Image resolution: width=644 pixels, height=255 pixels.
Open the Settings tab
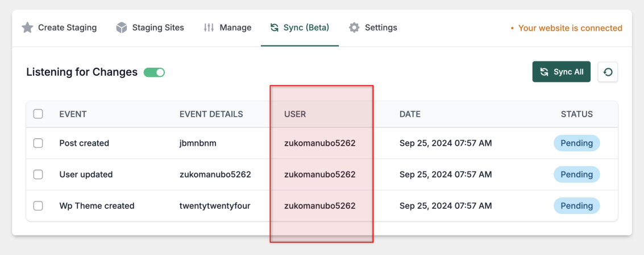click(373, 28)
